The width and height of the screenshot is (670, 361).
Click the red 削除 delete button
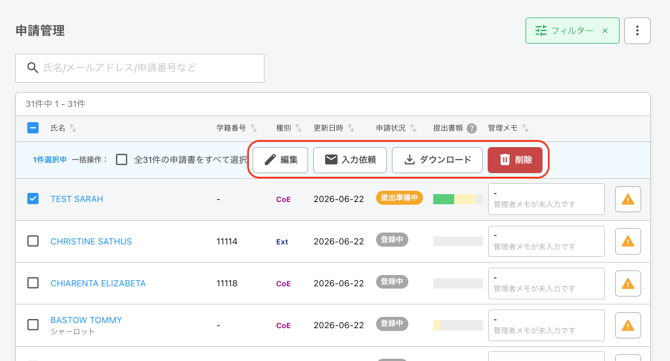pyautogui.click(x=515, y=160)
